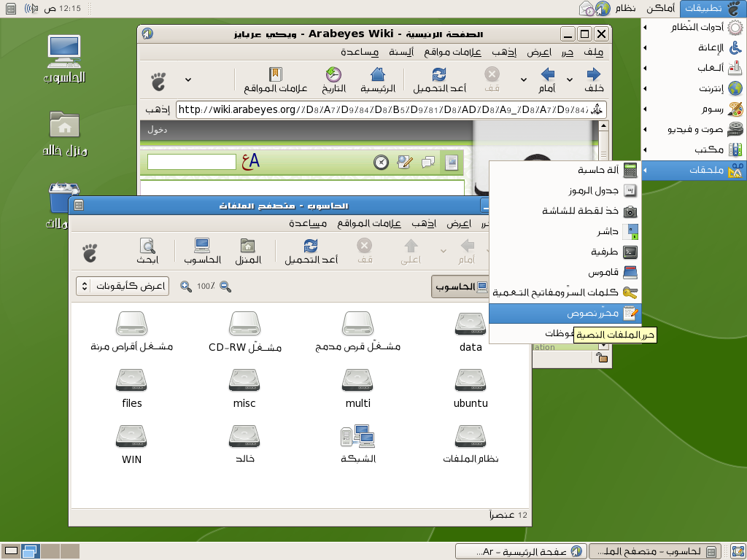Click the إذهب (Go) button beside the URL bar
Image resolution: width=747 pixels, height=560 pixels.
click(x=158, y=110)
